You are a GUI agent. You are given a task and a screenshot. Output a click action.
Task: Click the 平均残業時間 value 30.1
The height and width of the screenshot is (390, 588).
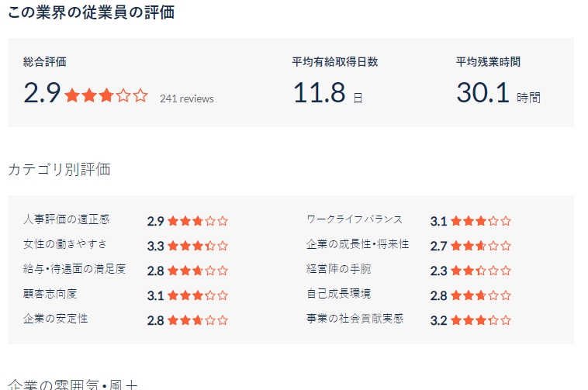[483, 92]
